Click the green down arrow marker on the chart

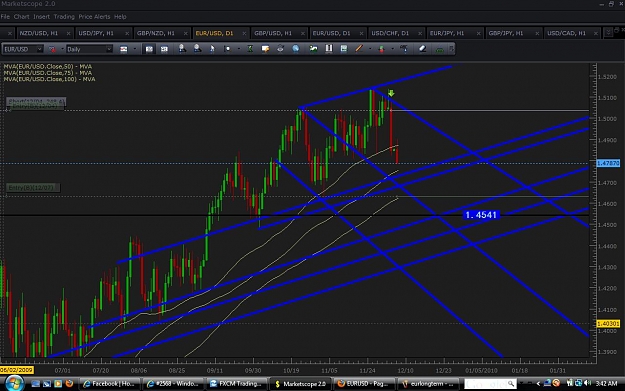(x=391, y=93)
